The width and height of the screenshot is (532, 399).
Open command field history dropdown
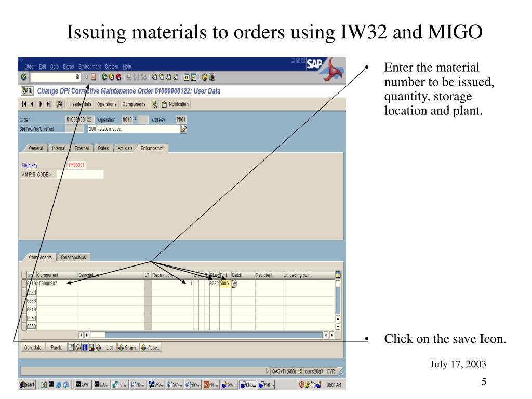point(78,77)
